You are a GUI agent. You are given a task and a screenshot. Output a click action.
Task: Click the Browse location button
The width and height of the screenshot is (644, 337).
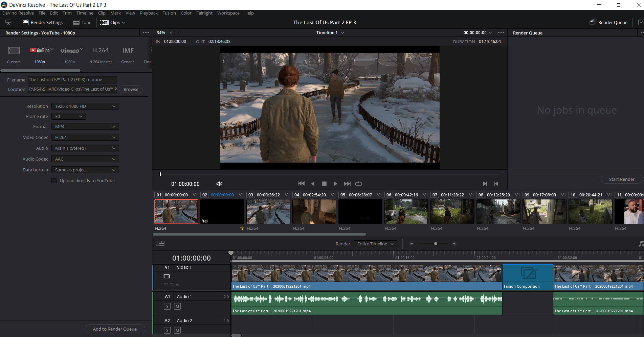[x=131, y=89]
